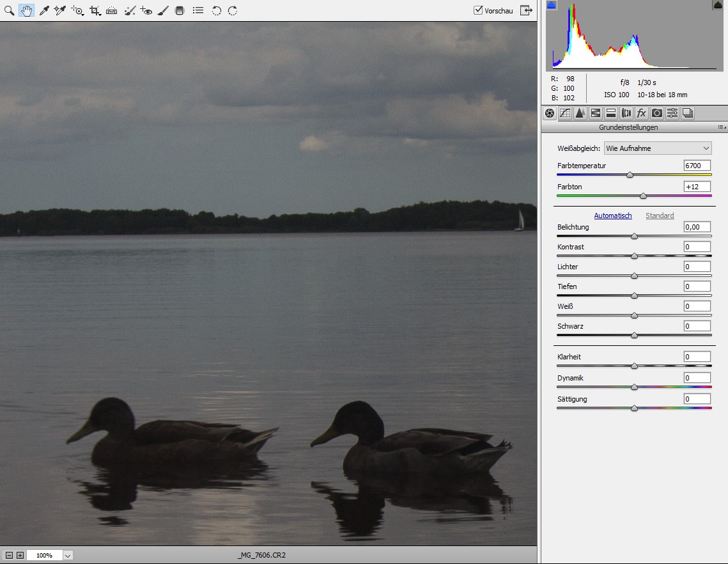The height and width of the screenshot is (564, 728).
Task: Open the zoom level dropdown arrow
Action: pyautogui.click(x=68, y=555)
